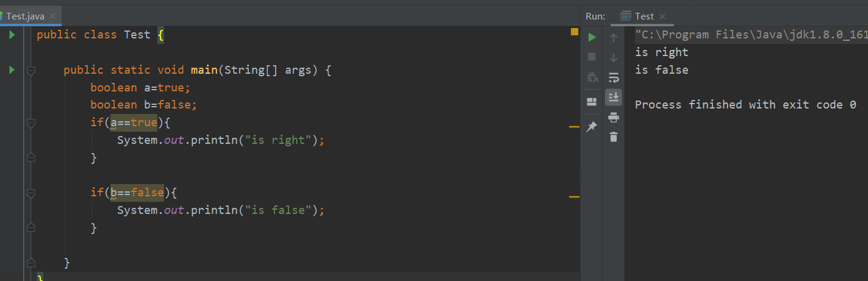868x281 pixels.
Task: Click run gutter arrow beside main method
Action: tap(12, 70)
